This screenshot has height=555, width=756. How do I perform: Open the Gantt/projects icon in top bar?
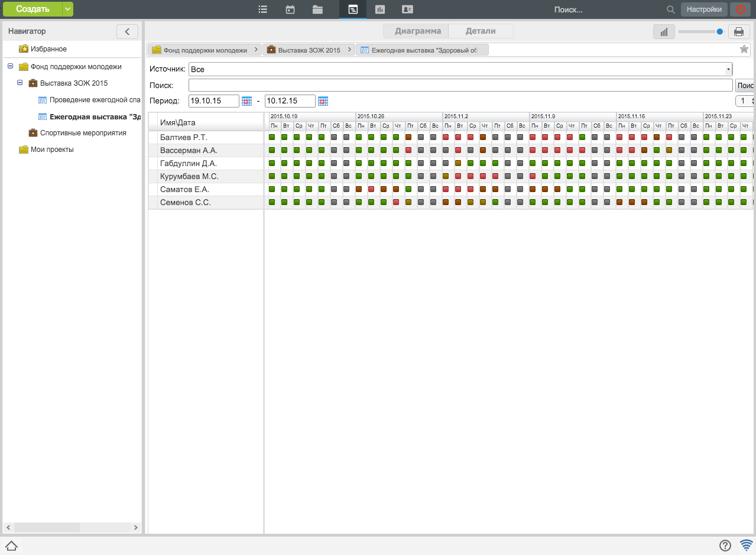[x=352, y=9]
